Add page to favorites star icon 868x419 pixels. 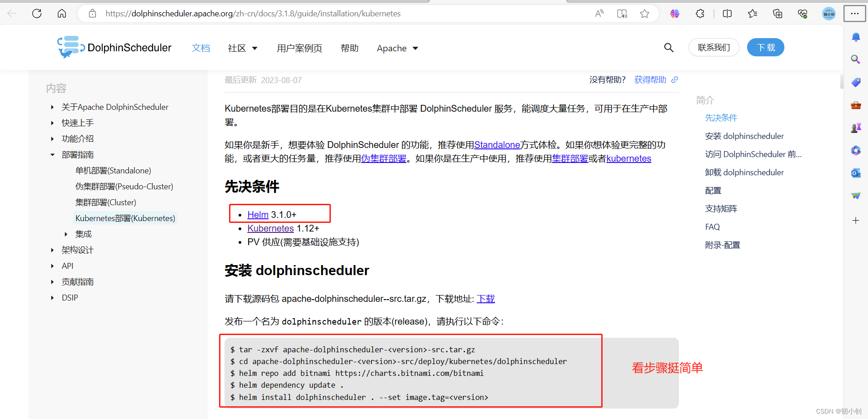coord(644,14)
